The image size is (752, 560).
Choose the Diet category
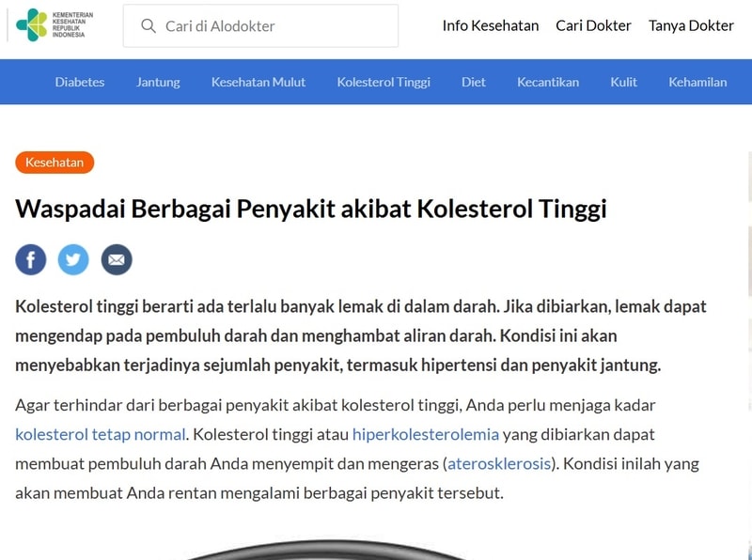coord(474,82)
